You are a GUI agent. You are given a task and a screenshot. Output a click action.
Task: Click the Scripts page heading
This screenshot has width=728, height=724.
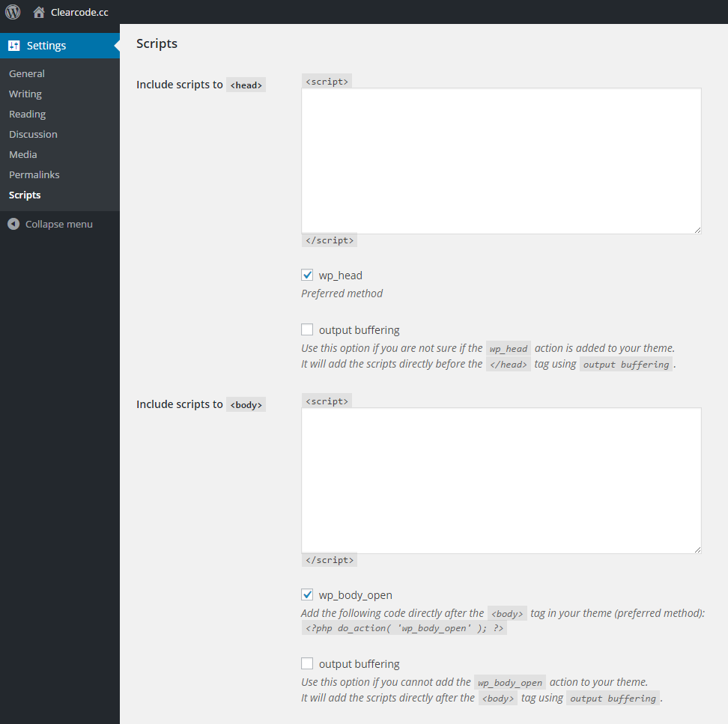(157, 43)
